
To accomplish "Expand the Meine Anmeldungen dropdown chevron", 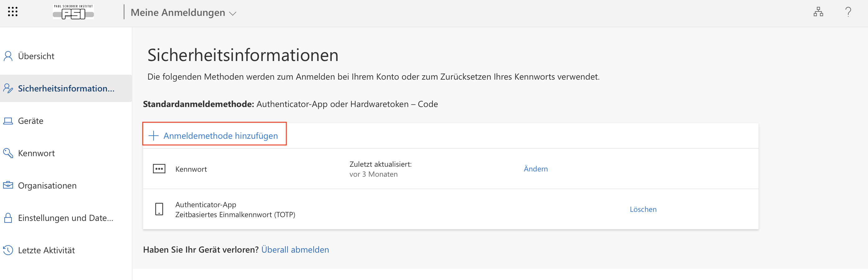I will click(x=233, y=13).
